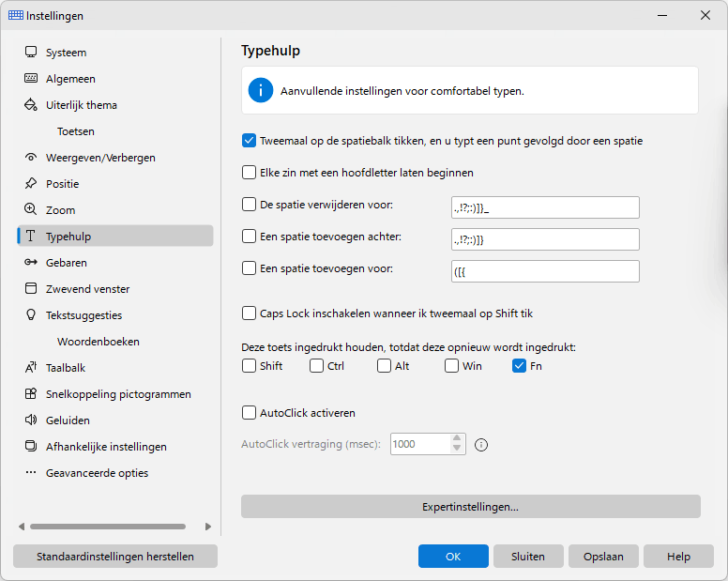Image resolution: width=728 pixels, height=581 pixels.
Task: Enable 'Een spatie toevoegen voor' checkbox
Action: click(x=249, y=268)
